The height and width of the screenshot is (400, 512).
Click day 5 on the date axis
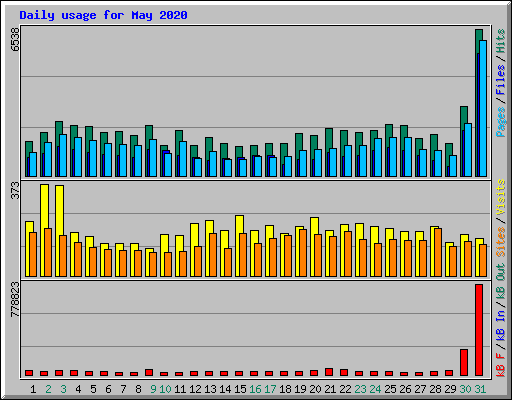pos(93,389)
